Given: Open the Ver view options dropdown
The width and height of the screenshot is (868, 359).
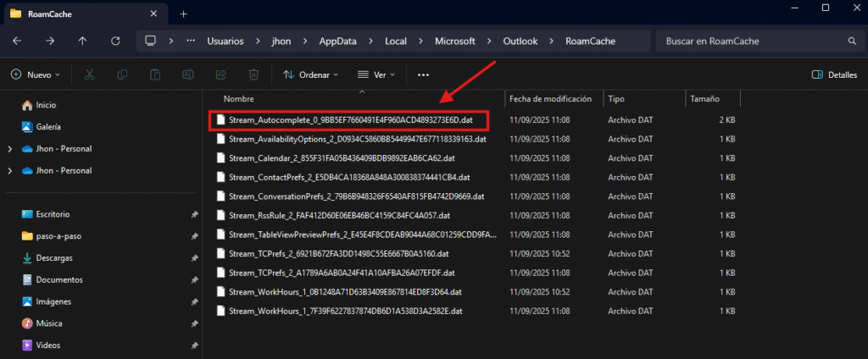Looking at the screenshot, I should tap(377, 75).
